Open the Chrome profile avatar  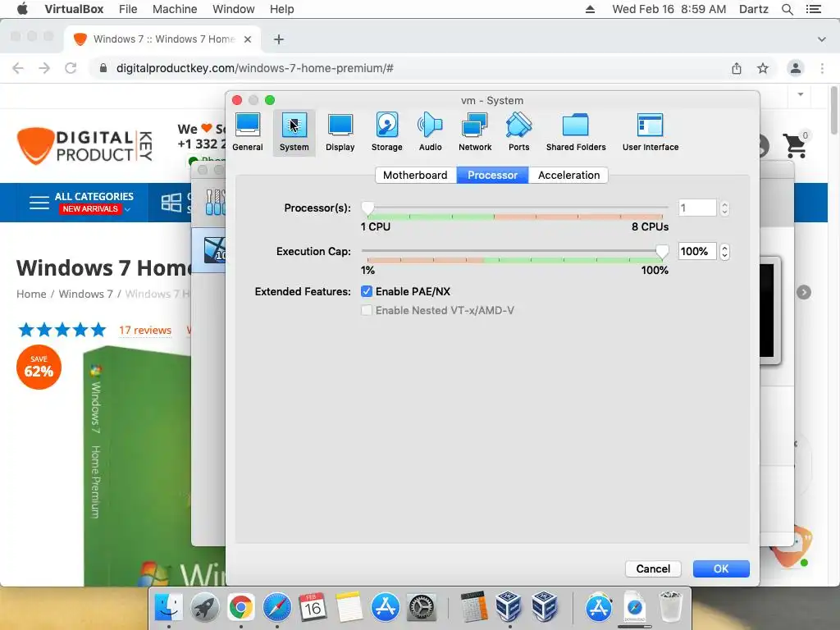point(796,68)
